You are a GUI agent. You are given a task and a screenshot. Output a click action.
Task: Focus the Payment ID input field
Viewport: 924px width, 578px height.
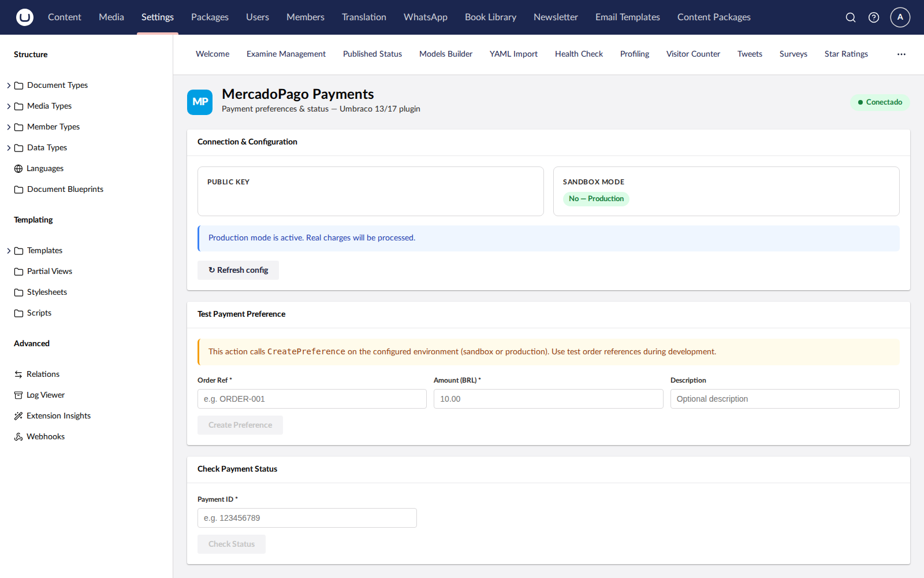[307, 518]
